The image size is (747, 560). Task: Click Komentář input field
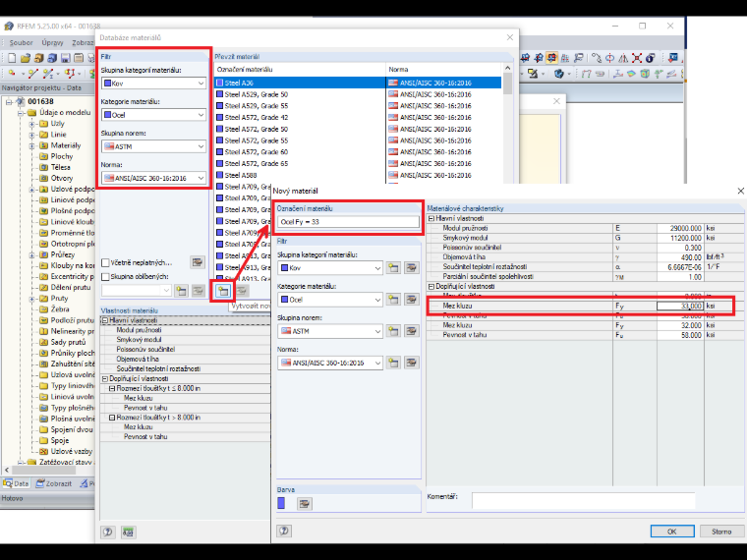(583, 500)
